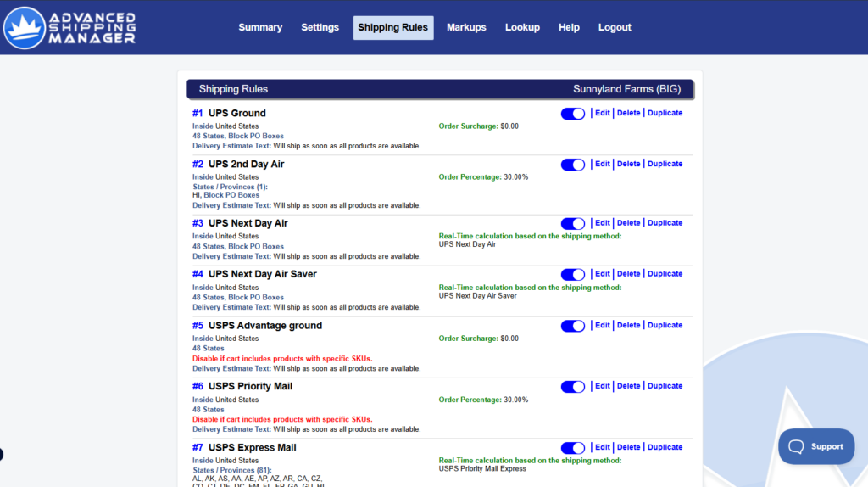
Task: Toggle the UPS Next Day Air rule #3
Action: click(572, 224)
